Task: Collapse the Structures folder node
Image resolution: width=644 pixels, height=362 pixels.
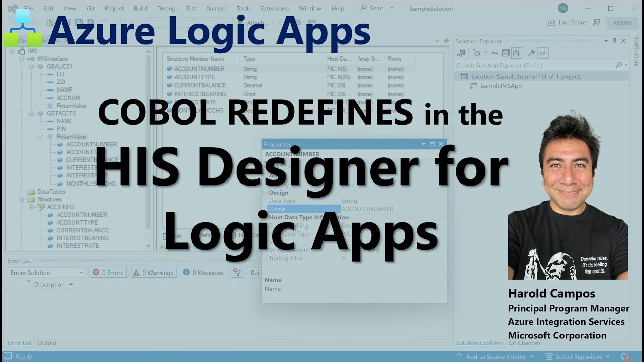Action: click(23, 199)
